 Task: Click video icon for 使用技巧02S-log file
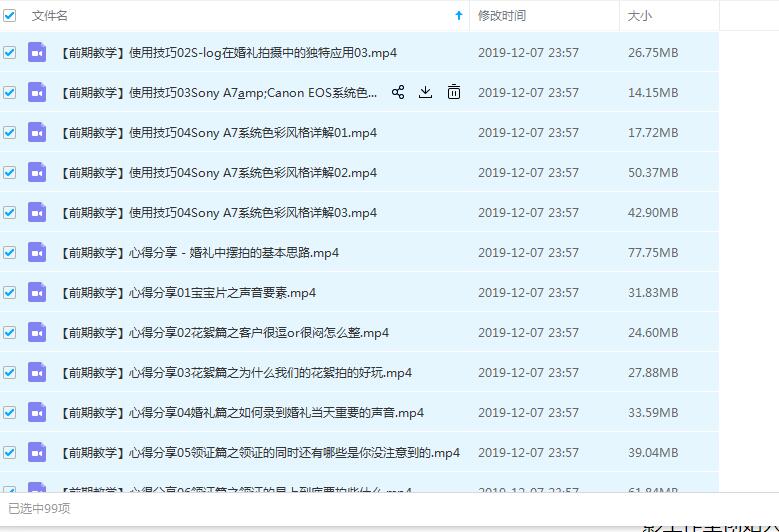tap(37, 52)
